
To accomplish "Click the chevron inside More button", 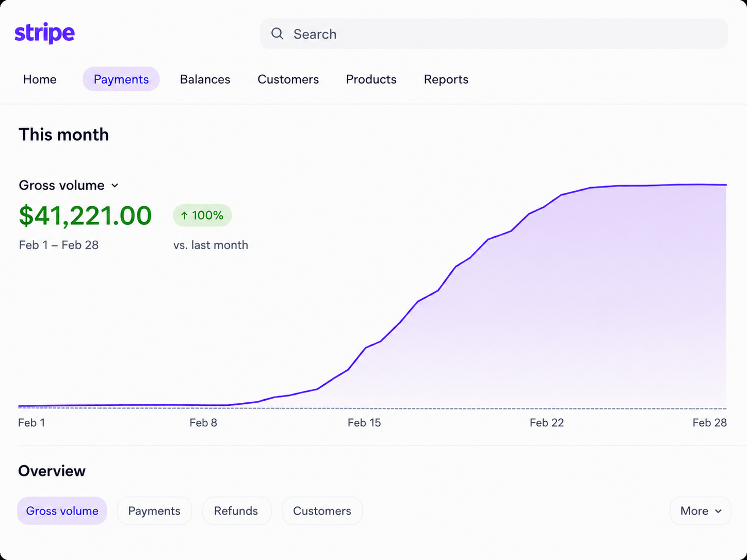I will 719,512.
